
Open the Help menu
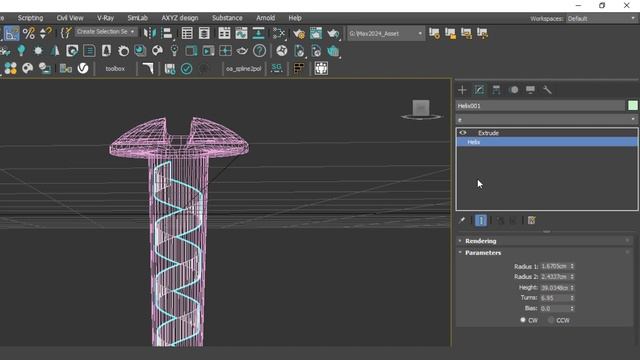coord(295,18)
